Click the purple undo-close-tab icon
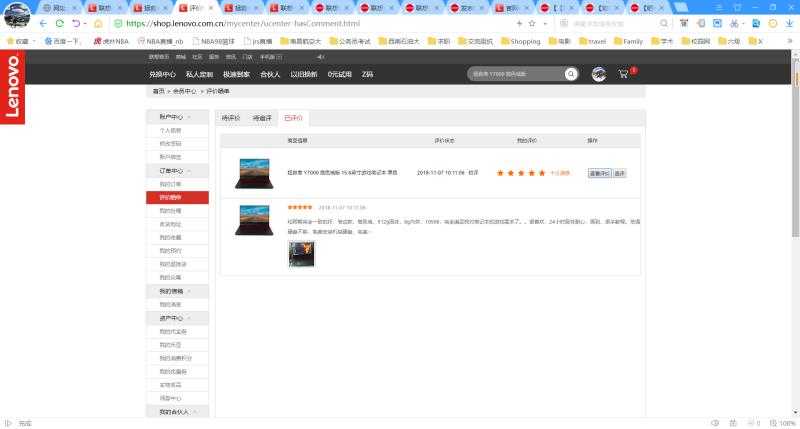 point(76,23)
